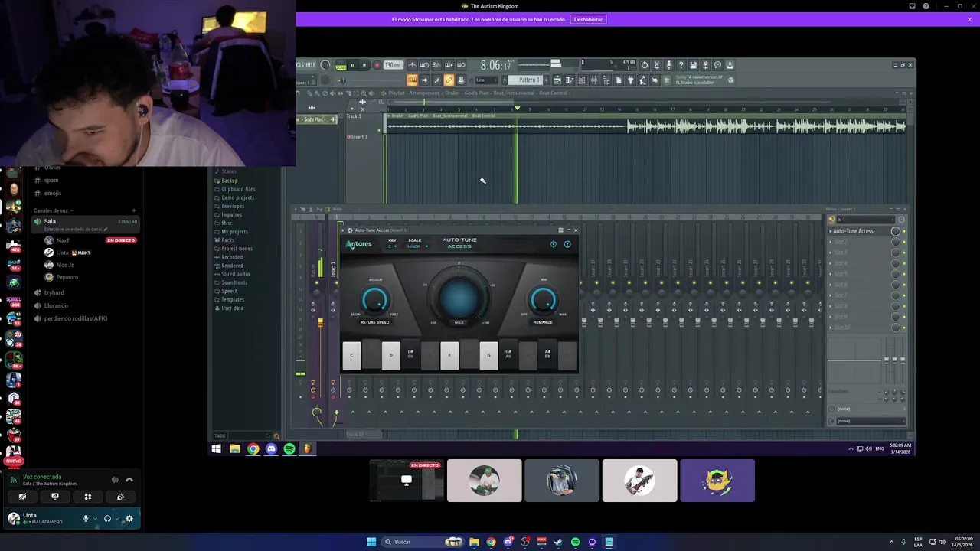Image resolution: width=980 pixels, height=551 pixels.
Task: Collapse the Canales de voz category
Action: (x=52, y=210)
